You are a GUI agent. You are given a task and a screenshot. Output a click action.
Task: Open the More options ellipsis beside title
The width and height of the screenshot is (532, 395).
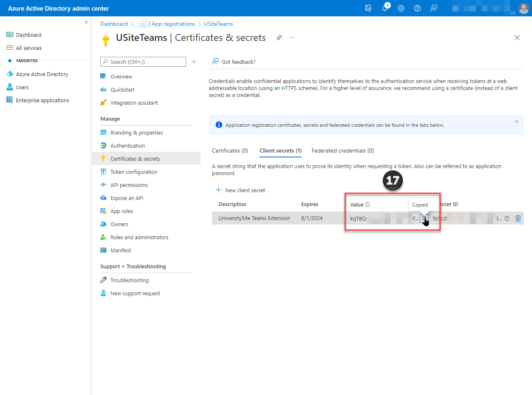[292, 38]
